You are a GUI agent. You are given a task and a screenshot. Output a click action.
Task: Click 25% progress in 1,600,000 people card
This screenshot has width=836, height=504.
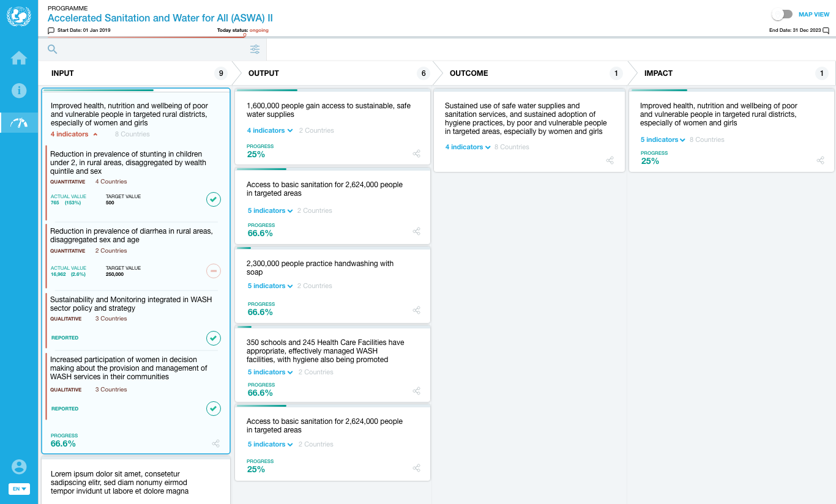256,154
